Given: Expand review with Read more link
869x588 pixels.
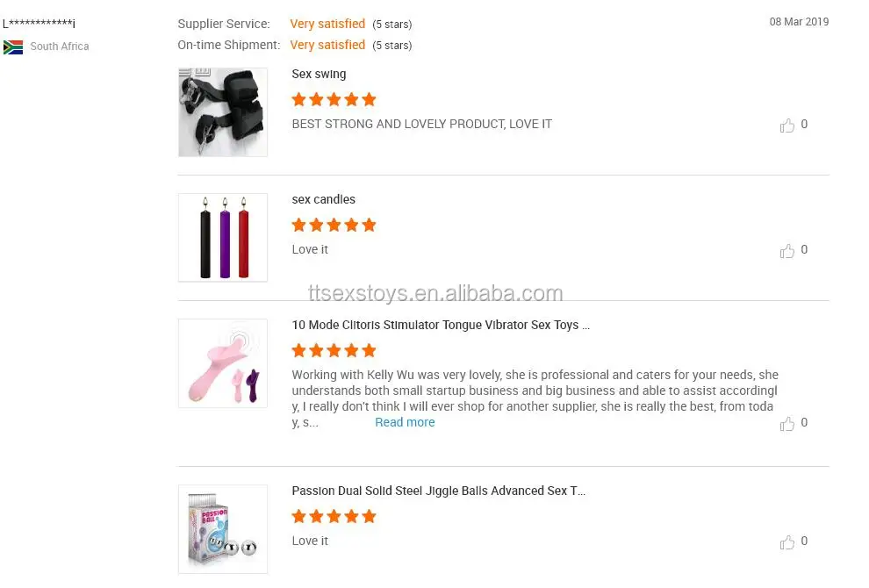Looking at the screenshot, I should click(405, 422).
